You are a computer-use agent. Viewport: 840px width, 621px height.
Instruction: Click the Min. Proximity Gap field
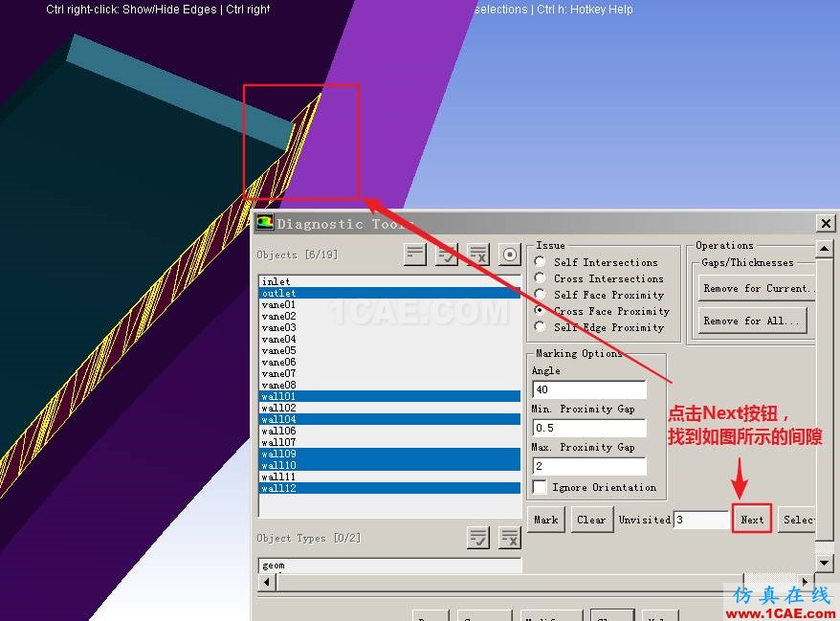tap(589, 428)
